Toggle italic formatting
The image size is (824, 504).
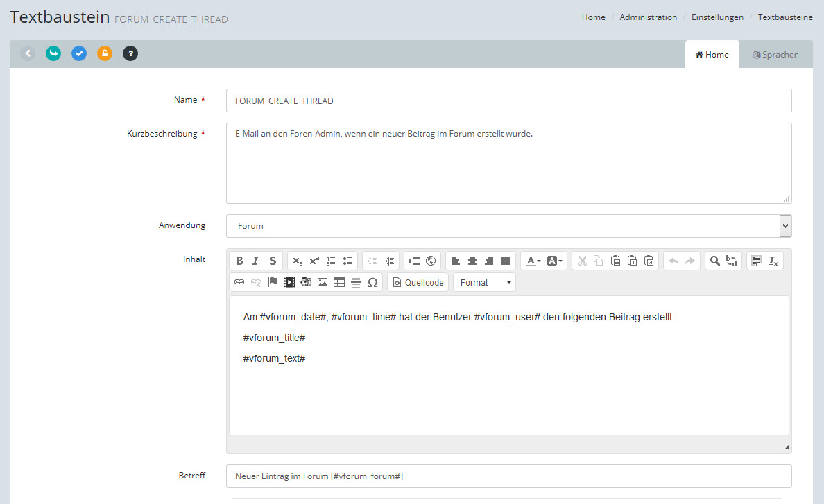coord(255,261)
